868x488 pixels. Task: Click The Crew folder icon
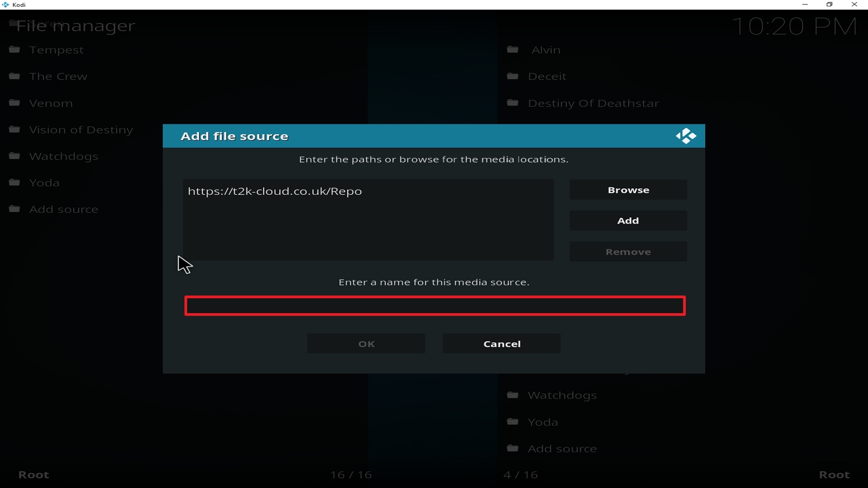[14, 76]
